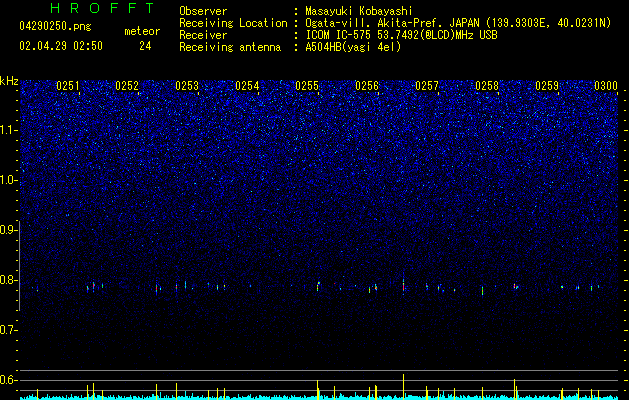Click the meteor count label
Image resolution: width=629 pixels, height=400 pixels.
pos(142,31)
